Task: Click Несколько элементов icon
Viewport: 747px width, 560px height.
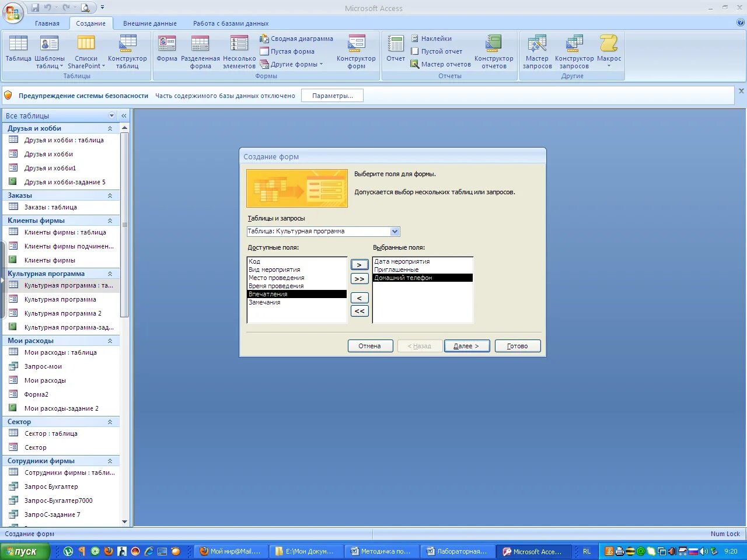Action: click(x=239, y=52)
